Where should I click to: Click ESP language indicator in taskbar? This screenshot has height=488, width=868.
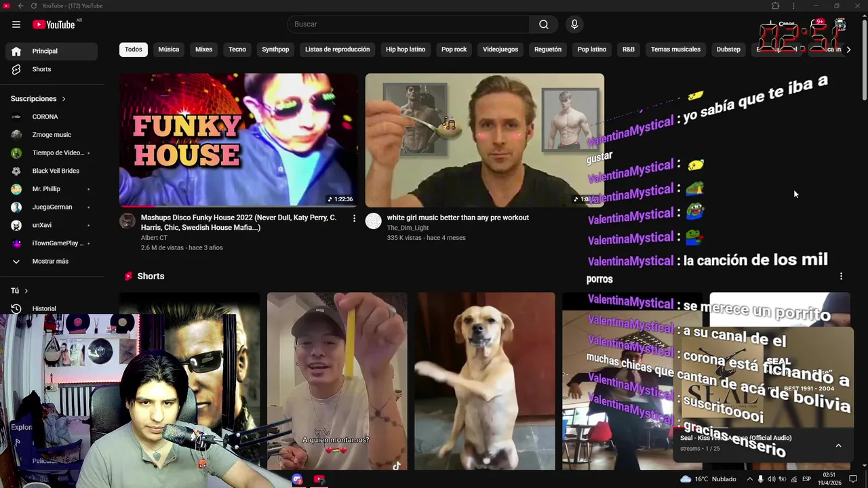pyautogui.click(x=806, y=479)
